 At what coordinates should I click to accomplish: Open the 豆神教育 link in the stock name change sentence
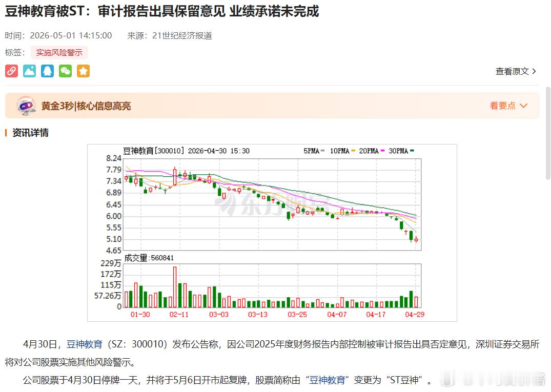tap(327, 380)
